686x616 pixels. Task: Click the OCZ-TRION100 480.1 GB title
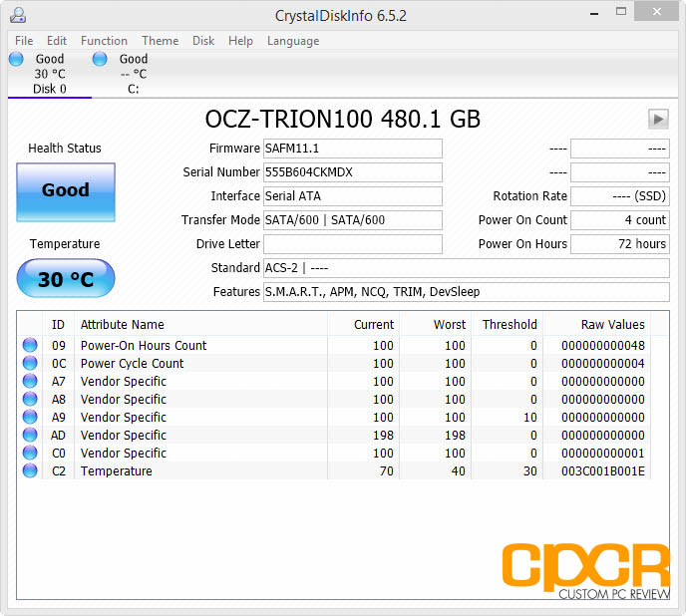[343, 119]
